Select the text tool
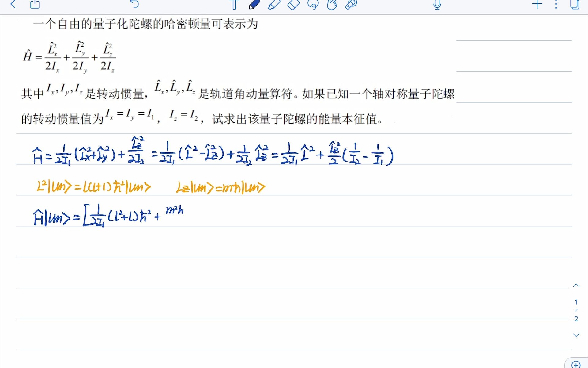This screenshot has height=368, width=588. click(234, 5)
